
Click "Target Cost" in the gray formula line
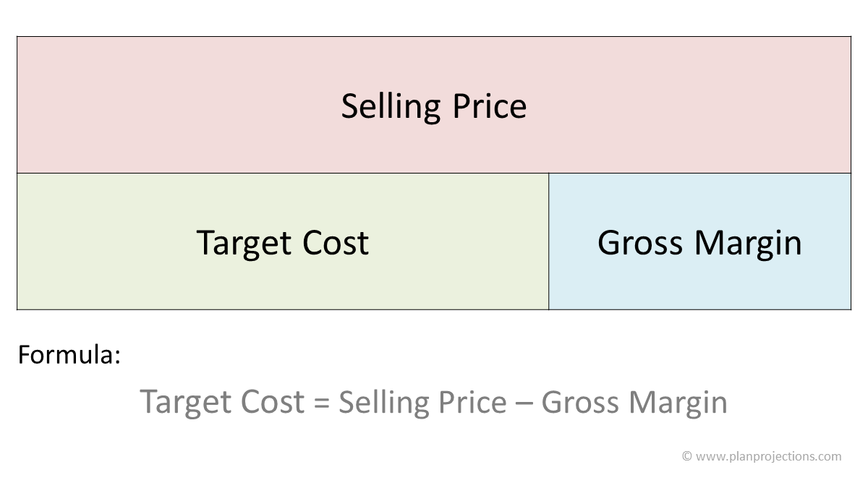222,402
